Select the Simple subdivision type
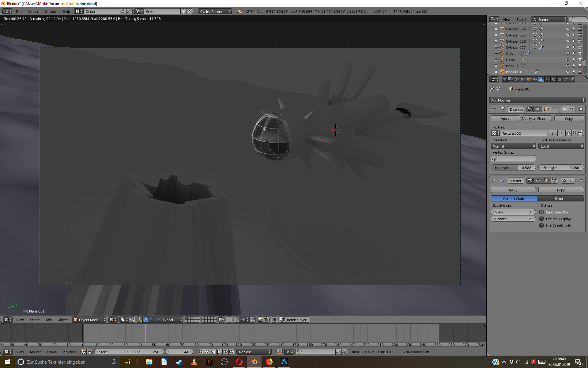 (x=560, y=198)
